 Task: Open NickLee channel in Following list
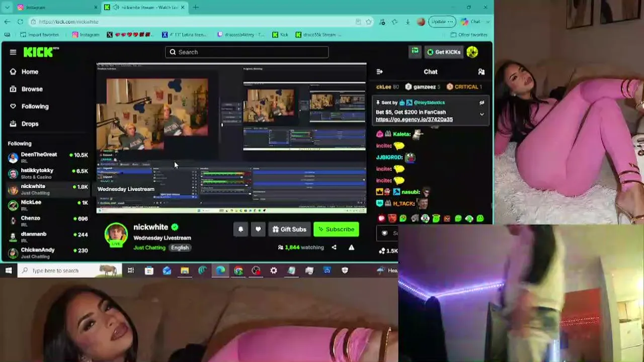(48, 205)
